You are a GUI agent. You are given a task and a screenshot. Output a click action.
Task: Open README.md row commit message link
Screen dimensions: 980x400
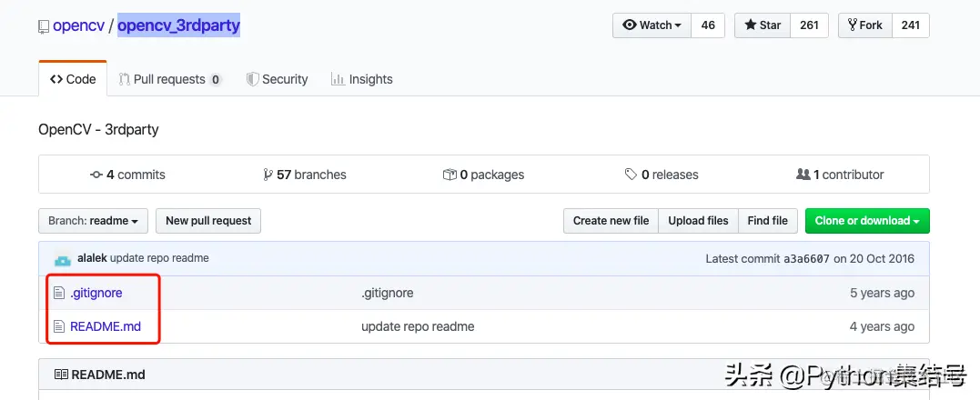click(x=418, y=326)
